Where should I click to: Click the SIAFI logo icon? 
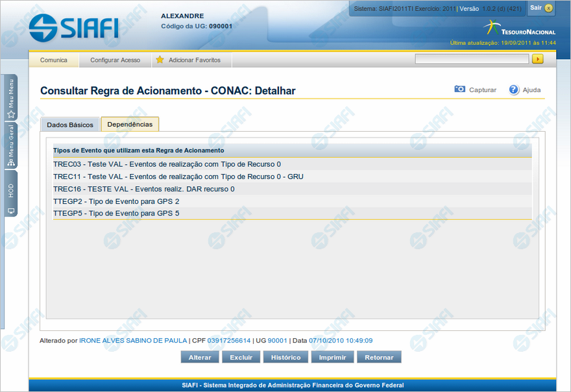(43, 27)
